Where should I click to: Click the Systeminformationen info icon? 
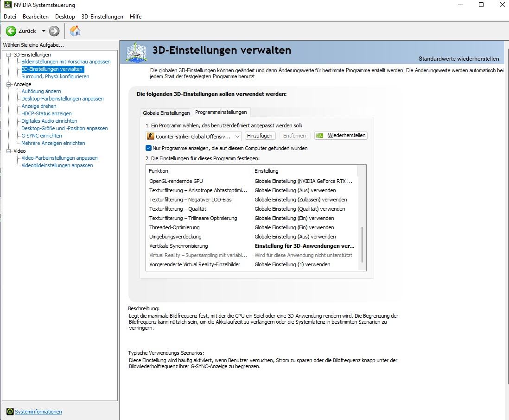[10, 412]
